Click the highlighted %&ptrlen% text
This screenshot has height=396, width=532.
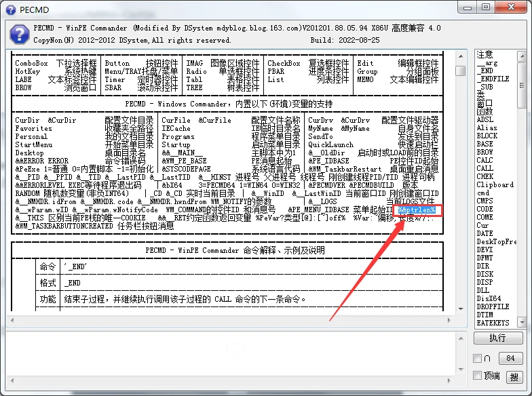(417, 210)
